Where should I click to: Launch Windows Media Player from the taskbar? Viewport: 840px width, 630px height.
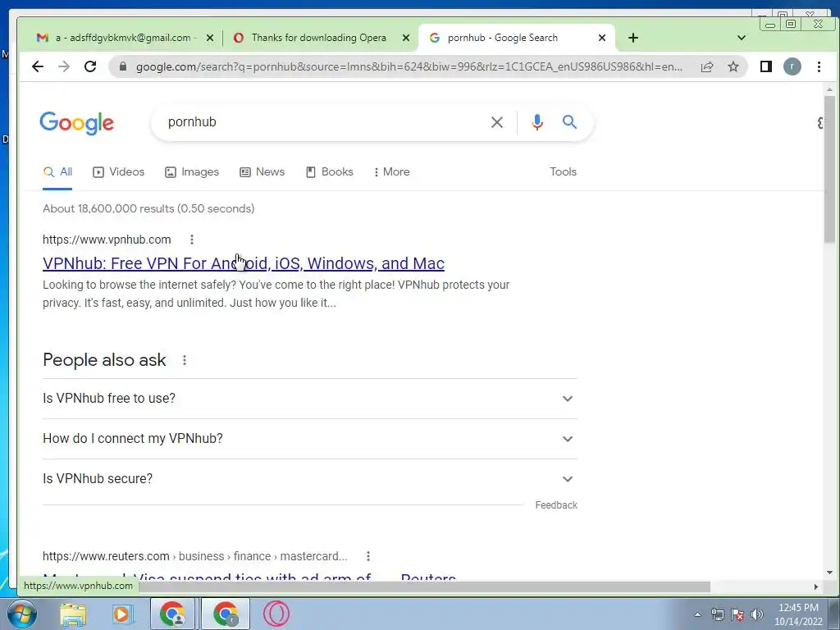(x=122, y=614)
